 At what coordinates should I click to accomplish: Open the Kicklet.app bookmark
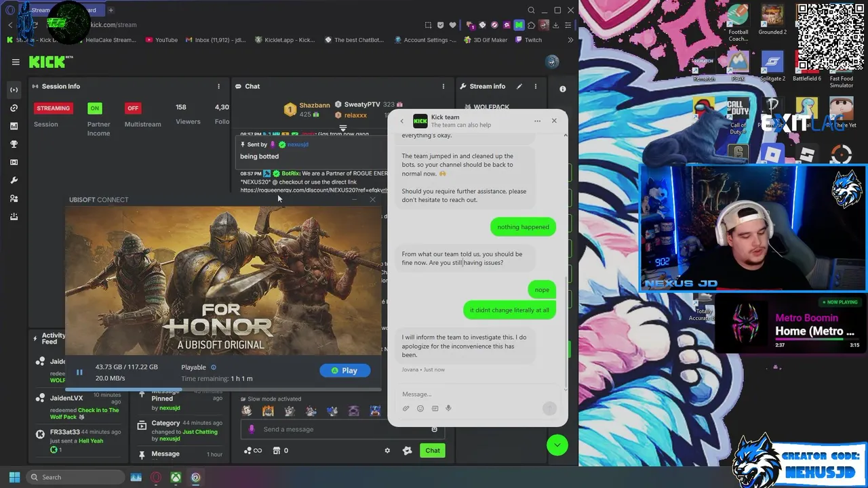pos(285,40)
